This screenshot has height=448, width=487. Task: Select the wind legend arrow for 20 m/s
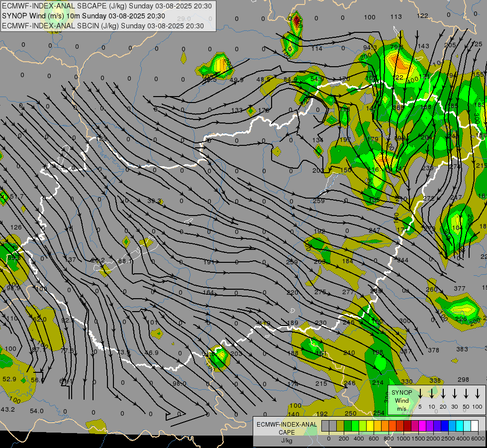click(x=443, y=394)
